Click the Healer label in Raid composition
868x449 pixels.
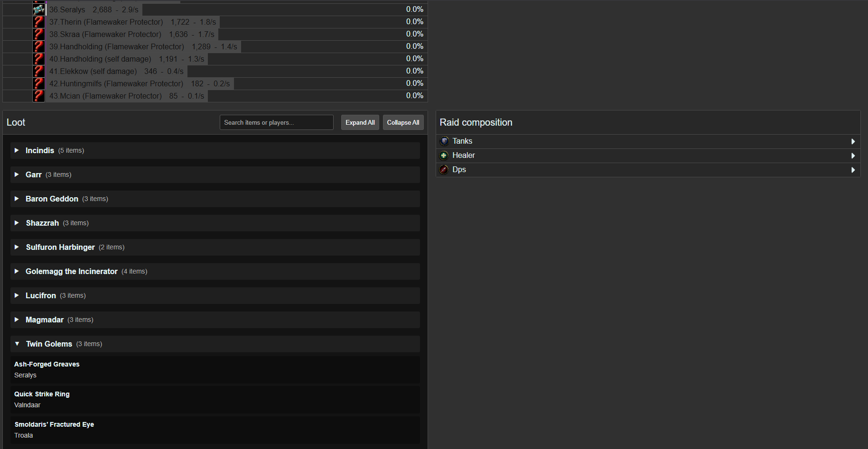click(x=464, y=156)
